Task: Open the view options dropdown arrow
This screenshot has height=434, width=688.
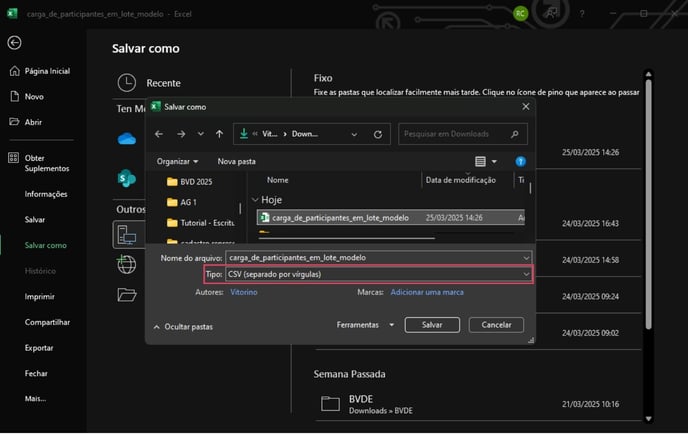Action: (494, 161)
